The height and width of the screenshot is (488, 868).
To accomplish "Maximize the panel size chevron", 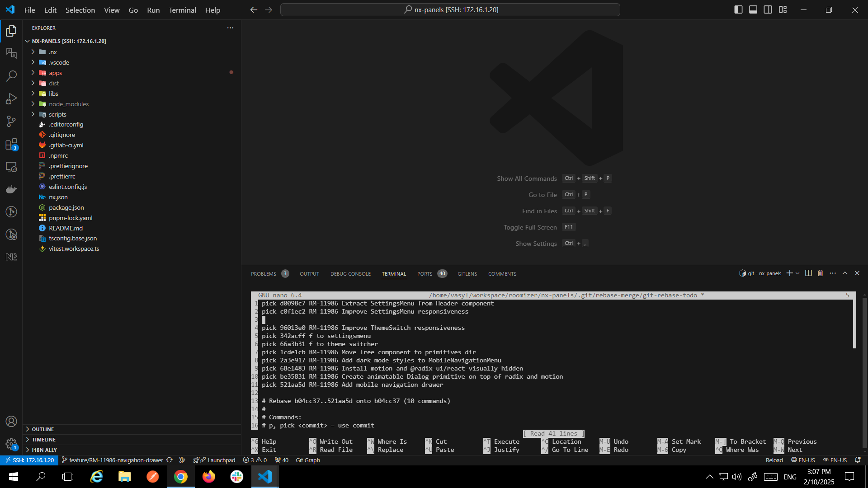I will [x=845, y=273].
